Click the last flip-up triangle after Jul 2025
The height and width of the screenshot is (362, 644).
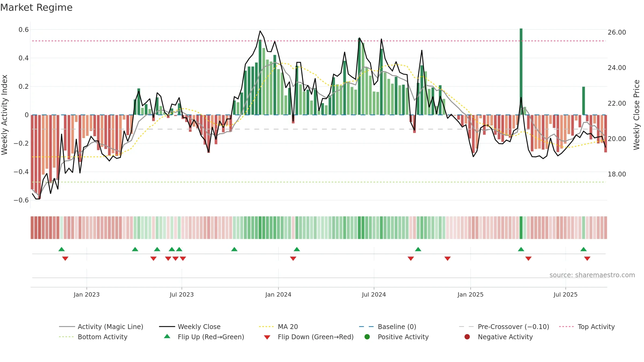coord(583,249)
